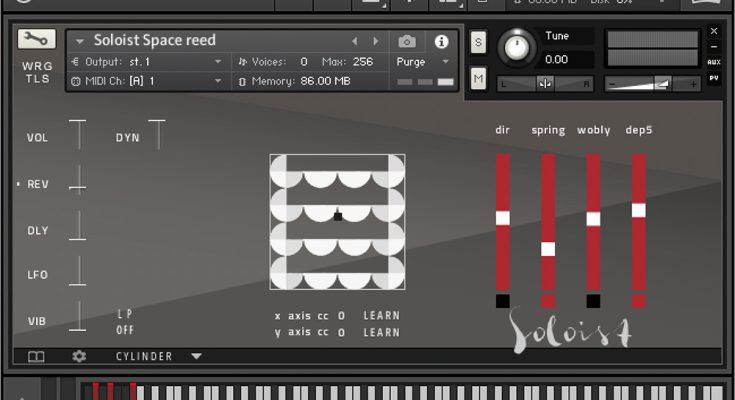
Task: Mute the instrument with M button
Action: pyautogui.click(x=478, y=79)
